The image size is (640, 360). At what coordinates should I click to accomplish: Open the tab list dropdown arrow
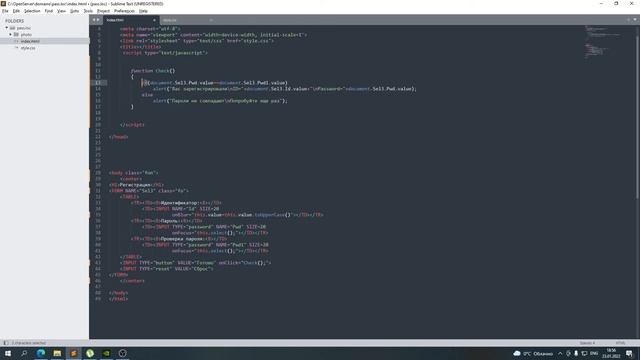click(x=635, y=20)
